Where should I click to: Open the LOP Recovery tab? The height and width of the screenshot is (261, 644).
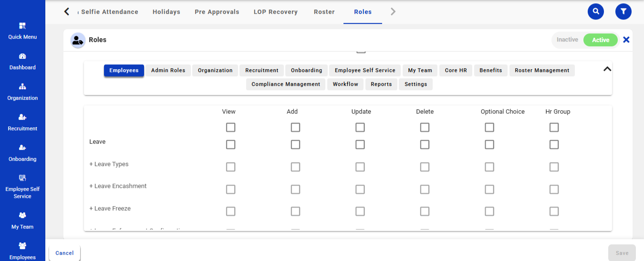coord(275,12)
